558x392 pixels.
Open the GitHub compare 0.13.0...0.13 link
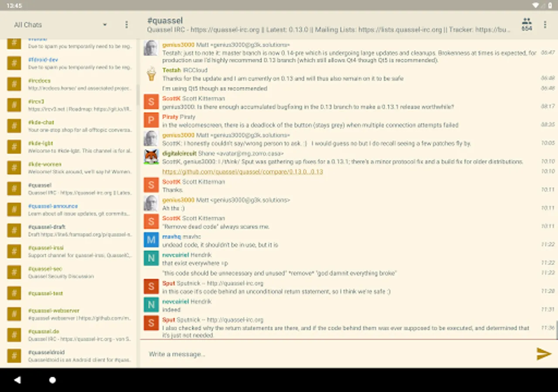(242, 172)
